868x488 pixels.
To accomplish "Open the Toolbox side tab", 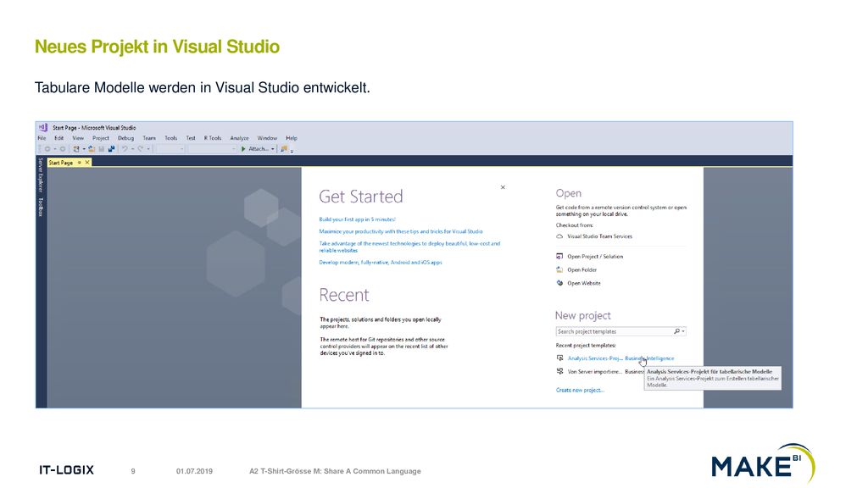I will tap(41, 207).
